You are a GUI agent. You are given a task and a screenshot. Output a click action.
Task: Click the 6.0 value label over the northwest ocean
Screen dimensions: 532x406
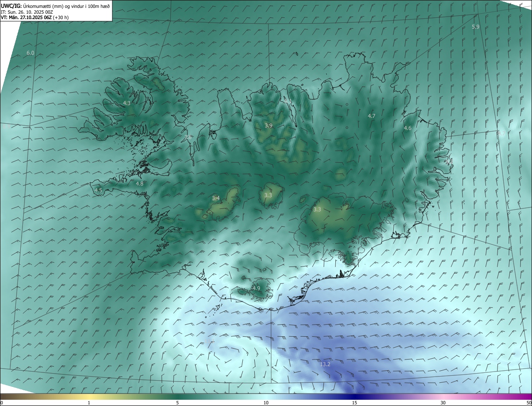pos(30,53)
